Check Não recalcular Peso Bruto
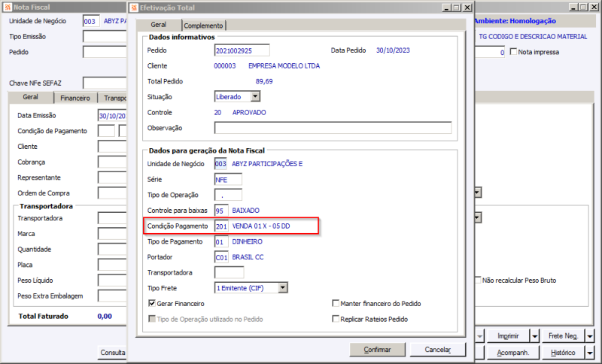The image size is (602, 364). click(478, 280)
